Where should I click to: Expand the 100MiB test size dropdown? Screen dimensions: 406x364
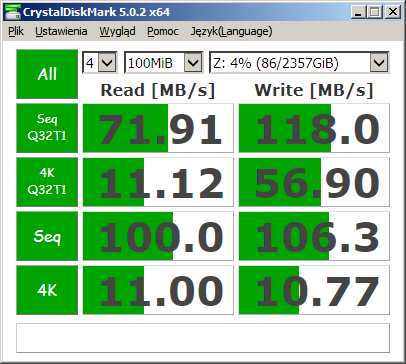click(x=163, y=62)
